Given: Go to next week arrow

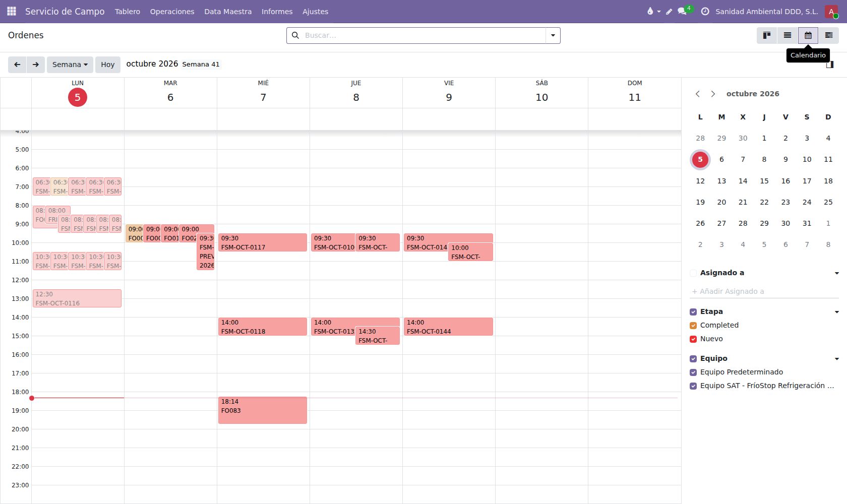Looking at the screenshot, I should tap(36, 65).
